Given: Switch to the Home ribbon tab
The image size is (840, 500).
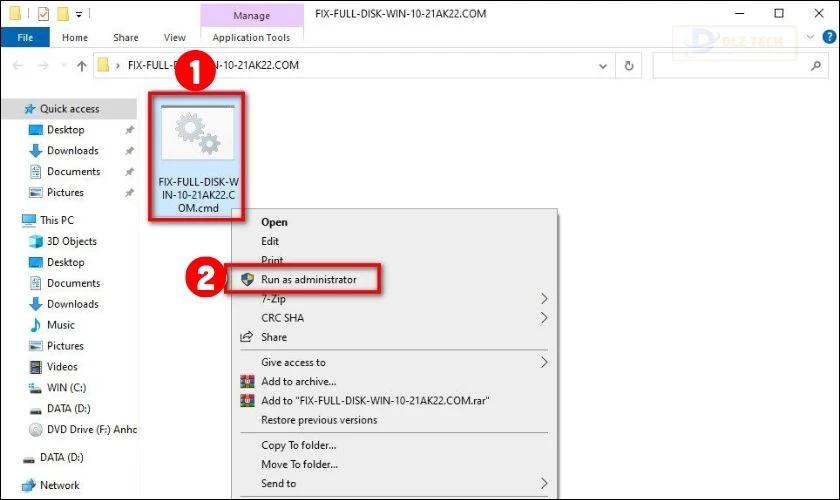Looking at the screenshot, I should (x=74, y=38).
